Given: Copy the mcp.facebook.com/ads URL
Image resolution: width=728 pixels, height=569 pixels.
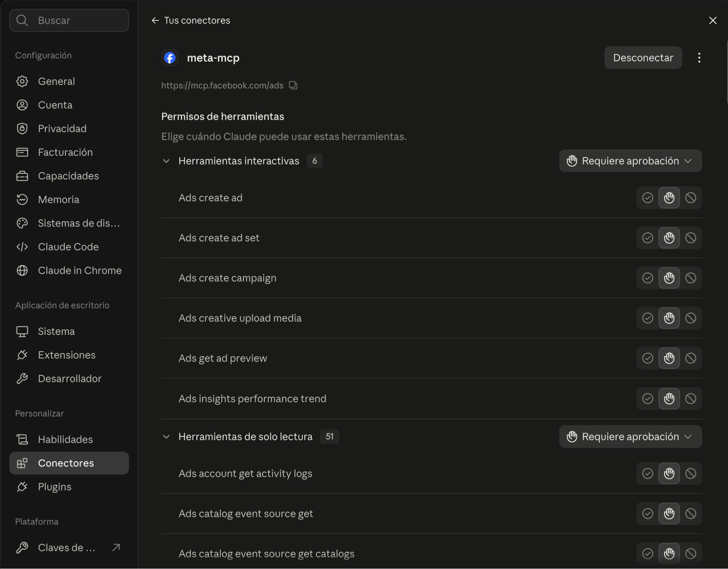Looking at the screenshot, I should [x=293, y=85].
